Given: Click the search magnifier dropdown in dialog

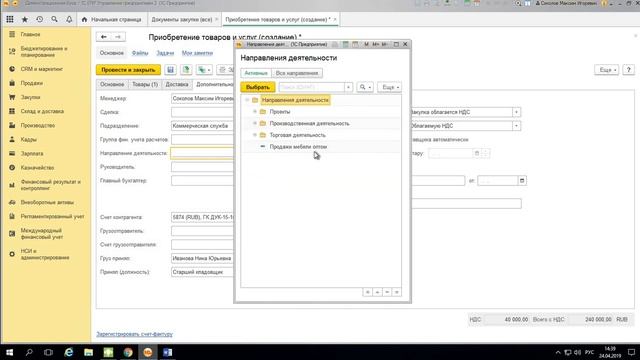Looking at the screenshot, I should pos(364,87).
